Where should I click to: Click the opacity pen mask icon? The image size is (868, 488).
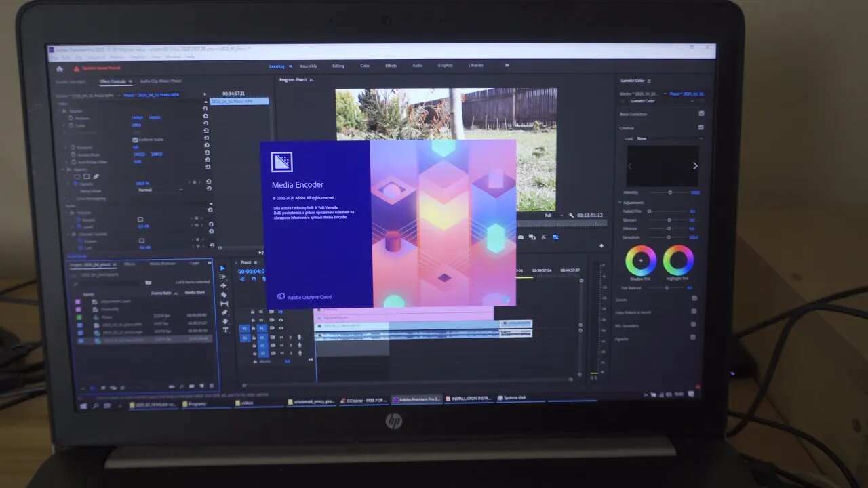point(96,177)
